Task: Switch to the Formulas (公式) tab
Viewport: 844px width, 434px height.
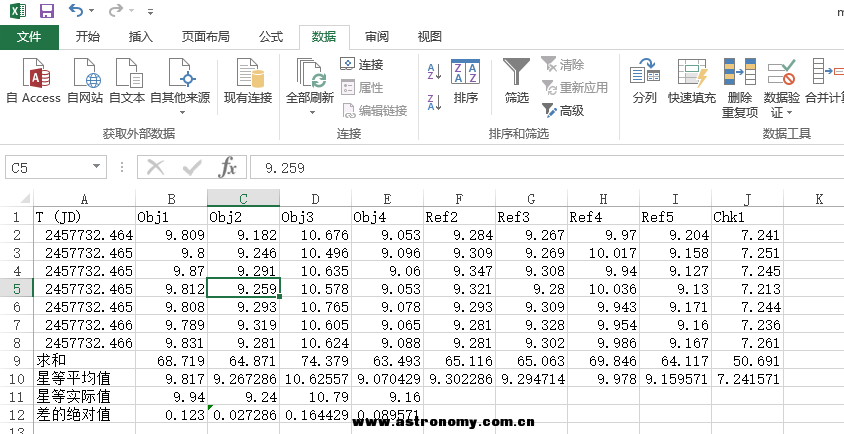Action: point(271,37)
